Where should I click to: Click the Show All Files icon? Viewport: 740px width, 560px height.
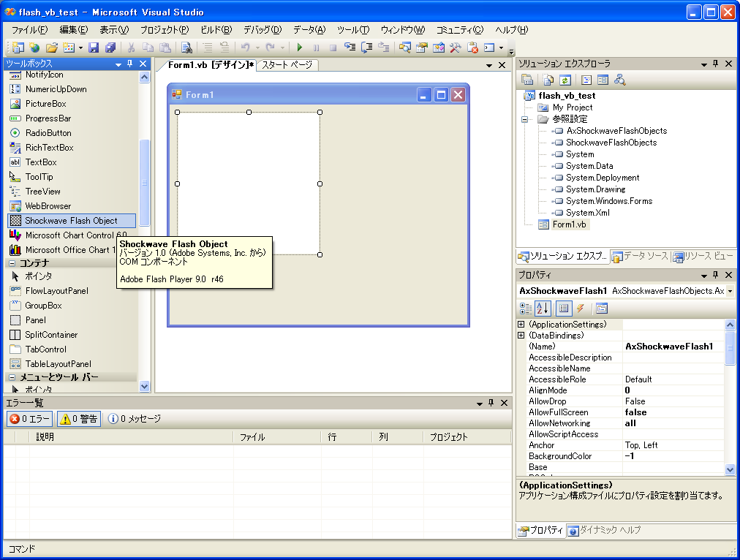[x=548, y=80]
